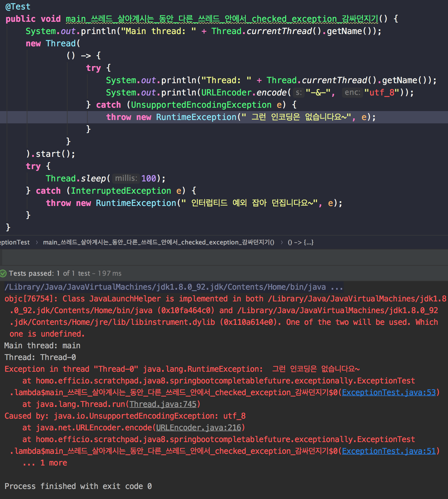Click the "Thread: Thread-0" output line
This screenshot has width=448, height=499.
coord(40,357)
